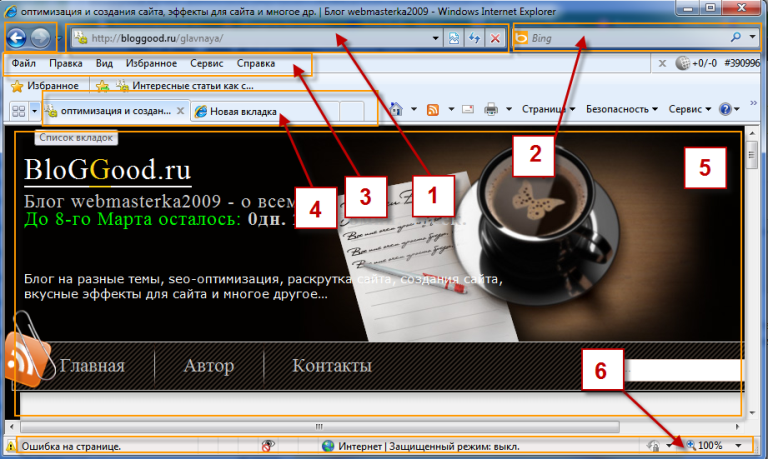Screen dimensions: 768x459
Task: Click the BloGGood.ru site logo
Action: (x=107, y=170)
